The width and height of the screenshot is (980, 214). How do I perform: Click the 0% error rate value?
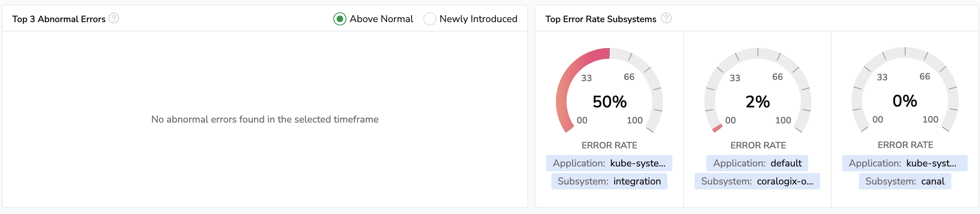click(x=905, y=101)
